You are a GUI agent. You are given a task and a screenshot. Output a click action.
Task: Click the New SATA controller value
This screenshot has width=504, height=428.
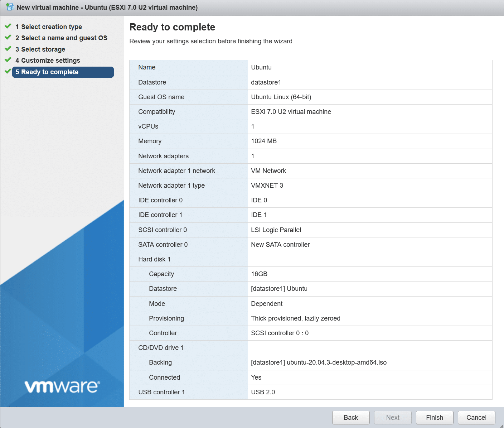tap(280, 245)
